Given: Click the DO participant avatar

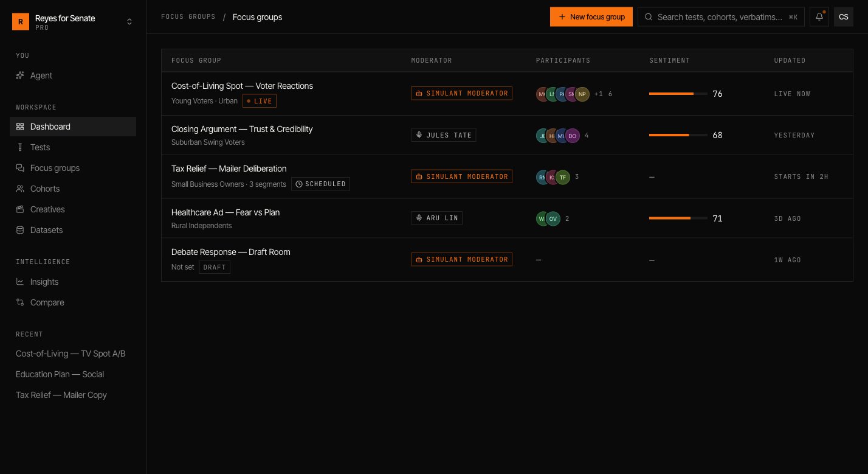Looking at the screenshot, I should (573, 136).
